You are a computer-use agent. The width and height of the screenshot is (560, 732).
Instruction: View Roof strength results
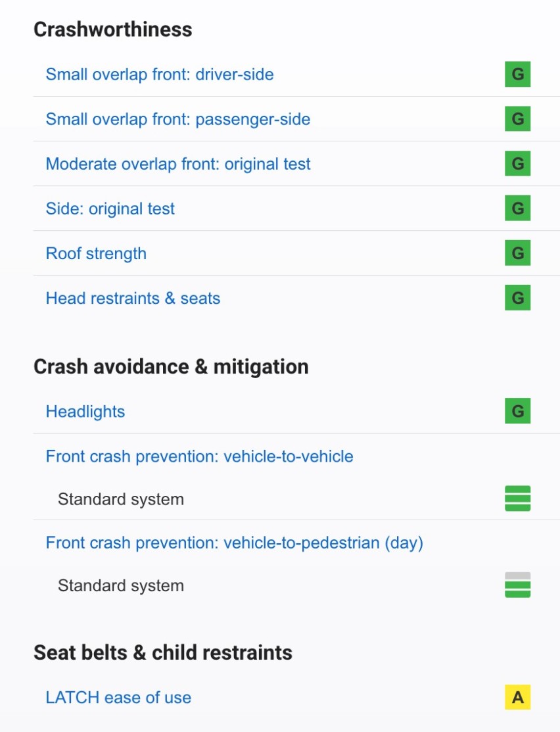96,253
